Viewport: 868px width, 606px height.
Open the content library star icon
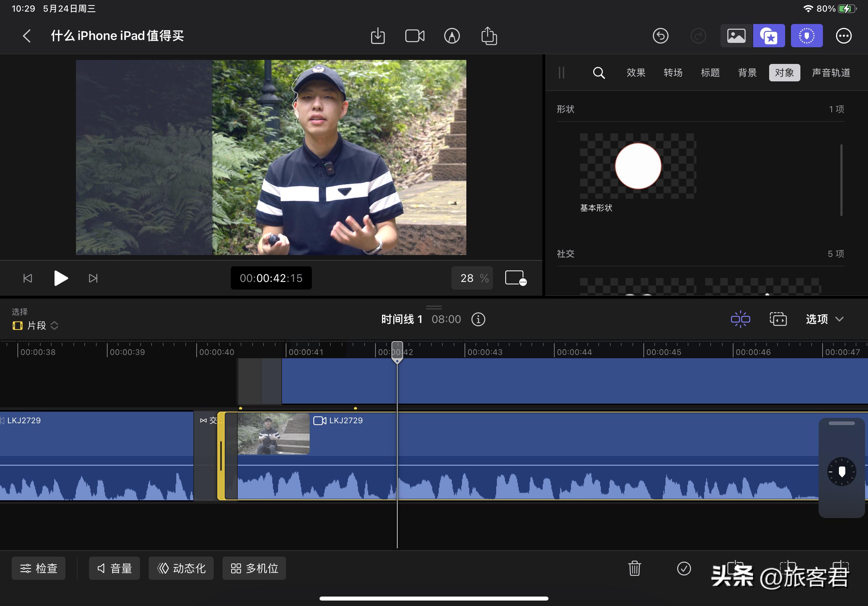pos(769,36)
